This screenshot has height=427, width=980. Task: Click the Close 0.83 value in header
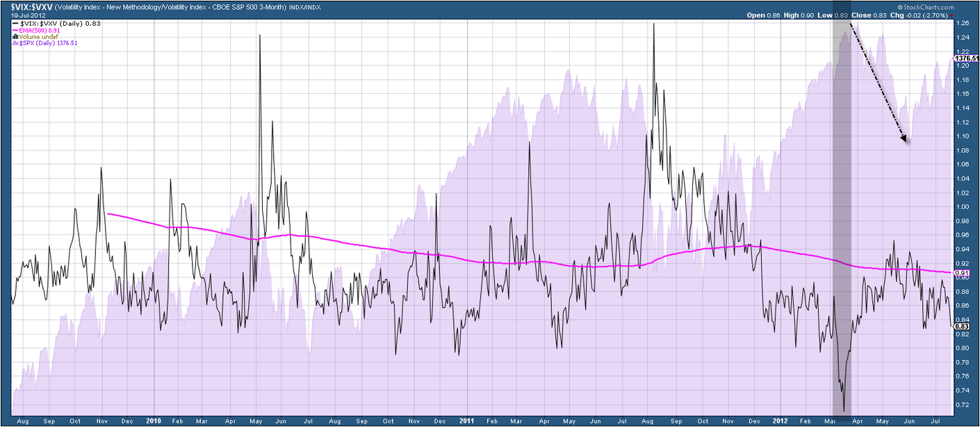point(868,15)
